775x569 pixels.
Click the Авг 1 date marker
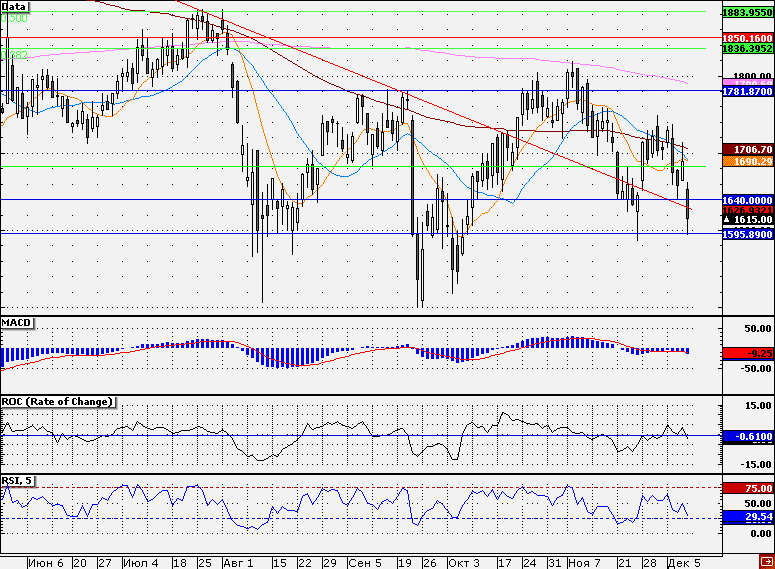click(238, 563)
